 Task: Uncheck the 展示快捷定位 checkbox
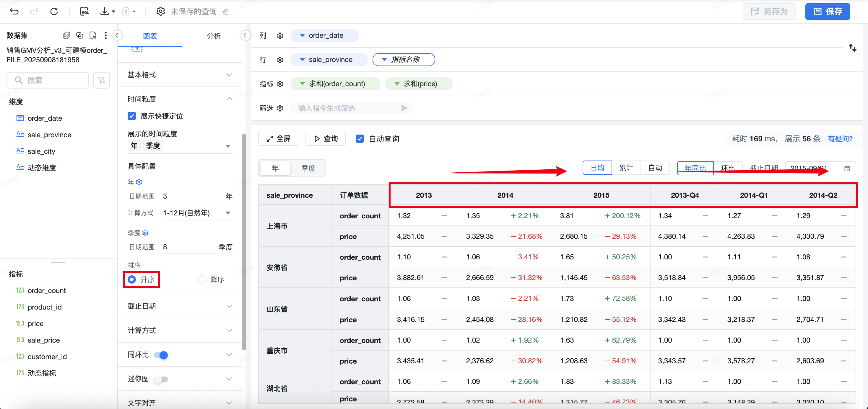(132, 116)
